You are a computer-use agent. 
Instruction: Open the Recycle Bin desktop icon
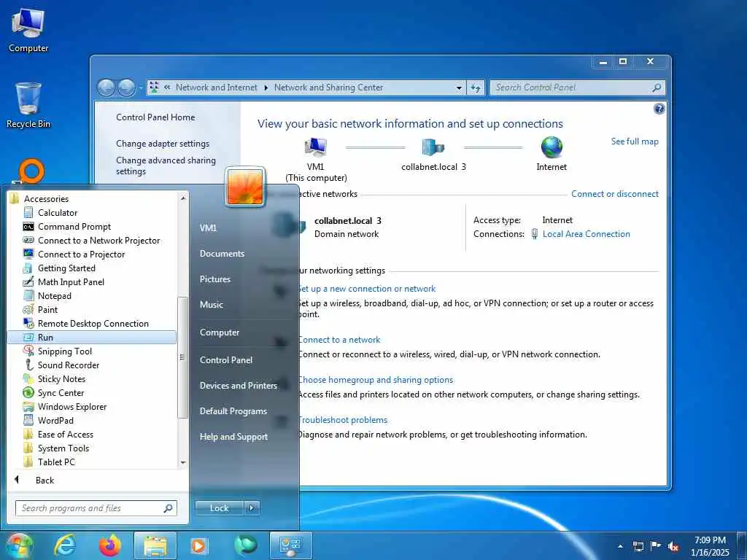(x=28, y=106)
